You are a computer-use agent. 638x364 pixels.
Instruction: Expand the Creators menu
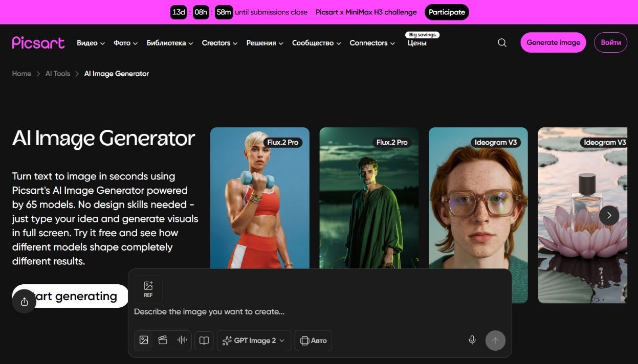point(219,43)
